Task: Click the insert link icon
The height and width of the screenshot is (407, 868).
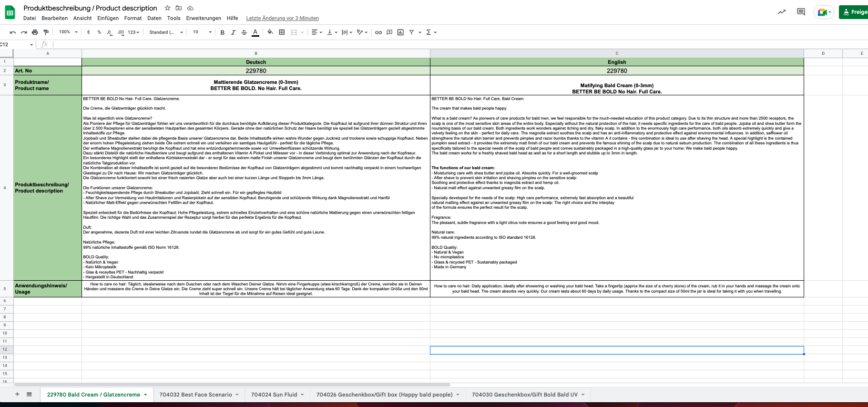Action: click(x=378, y=32)
